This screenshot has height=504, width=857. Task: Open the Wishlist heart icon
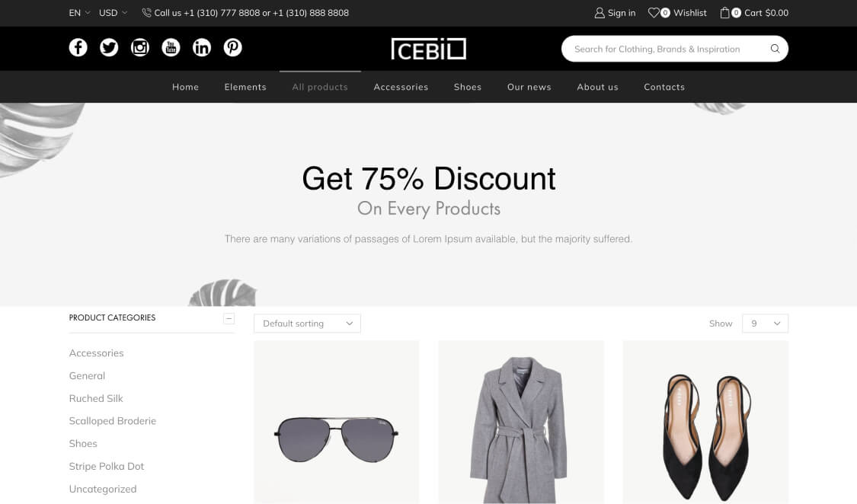coord(653,12)
